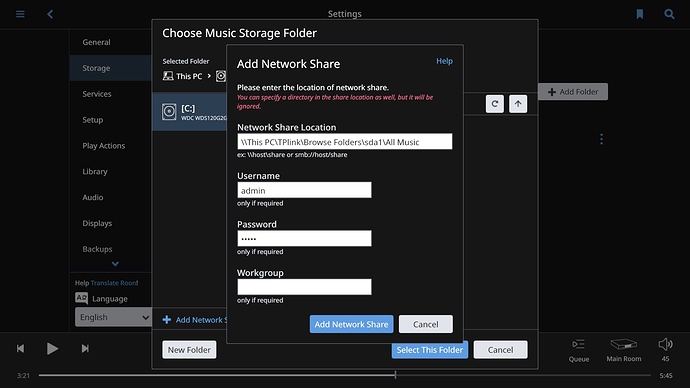The width and height of the screenshot is (690, 388).
Task: Go up one folder level
Action: click(x=518, y=104)
